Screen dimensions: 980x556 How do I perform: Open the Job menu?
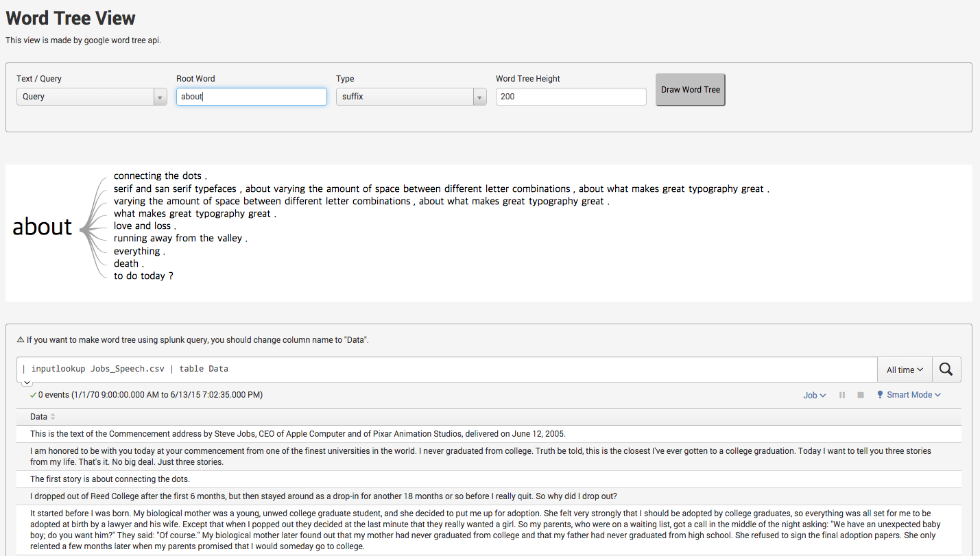click(814, 395)
